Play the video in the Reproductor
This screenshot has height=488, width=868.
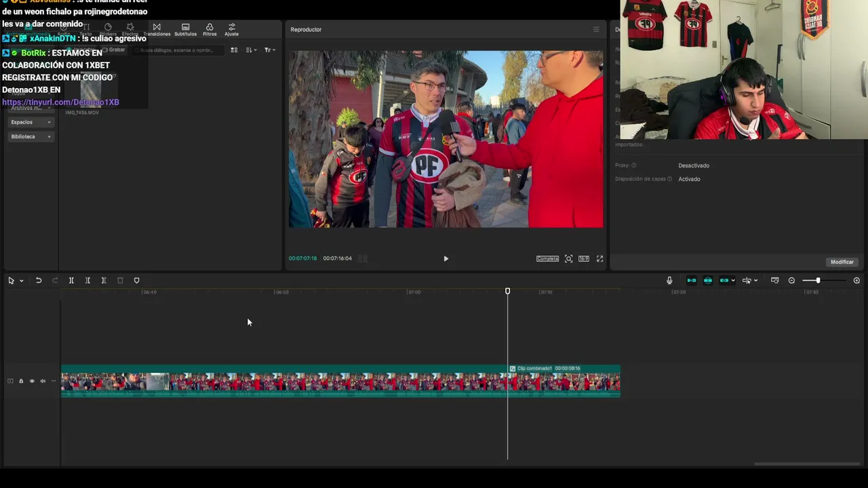446,258
